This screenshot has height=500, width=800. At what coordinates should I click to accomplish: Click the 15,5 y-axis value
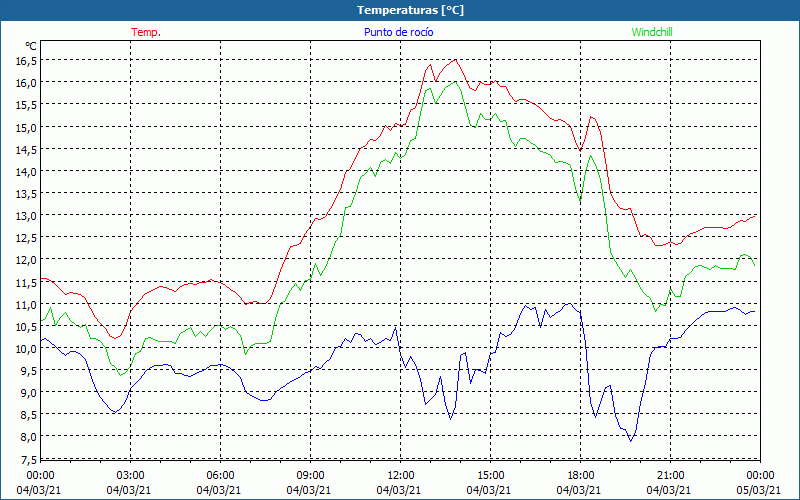26,105
